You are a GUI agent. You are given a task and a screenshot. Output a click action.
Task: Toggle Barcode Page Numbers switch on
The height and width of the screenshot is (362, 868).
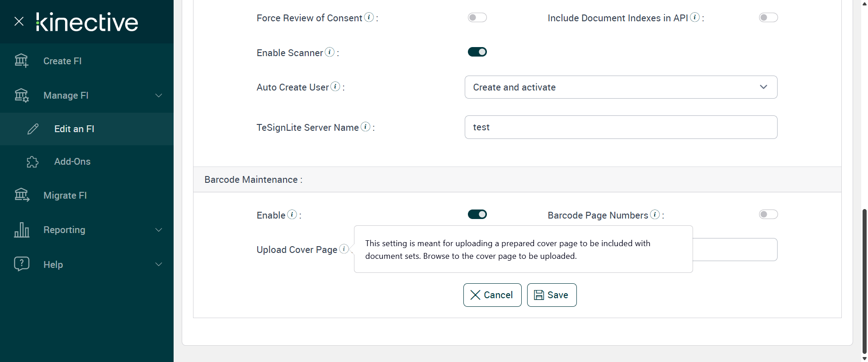(768, 214)
